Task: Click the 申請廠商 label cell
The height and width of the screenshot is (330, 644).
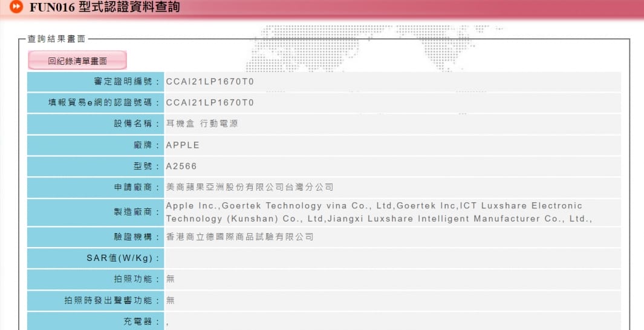Action: [x=96, y=188]
